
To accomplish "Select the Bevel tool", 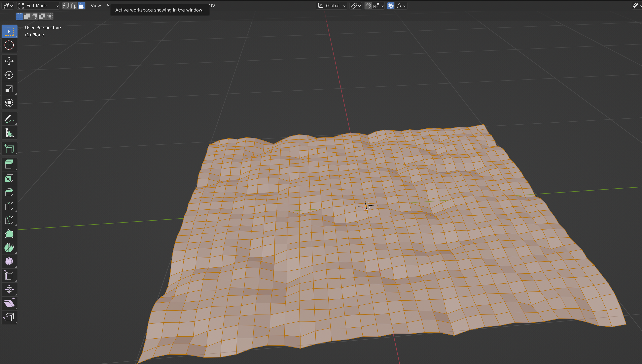I will tap(9, 192).
